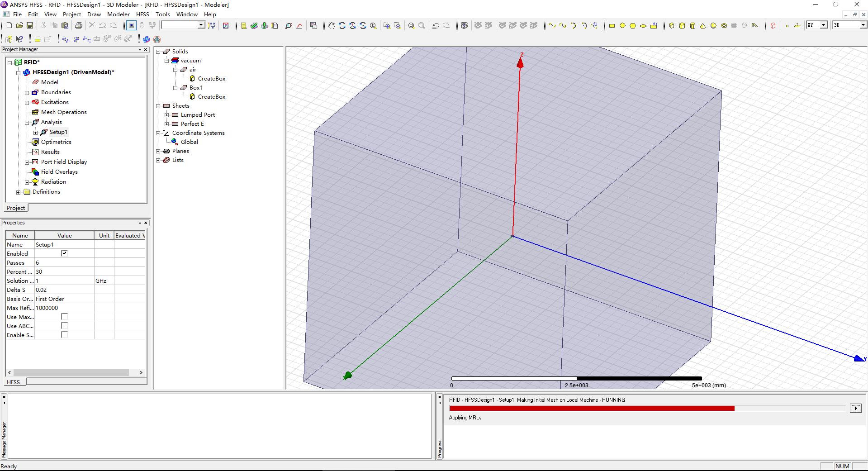The width and height of the screenshot is (868, 471).
Task: Click the Project tab in Project Manager
Action: [x=16, y=208]
